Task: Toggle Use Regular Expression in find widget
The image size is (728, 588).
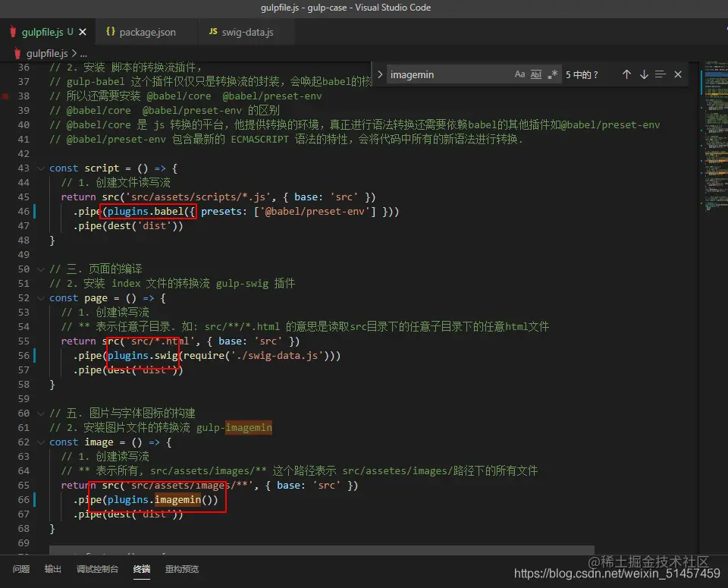Action: [552, 74]
